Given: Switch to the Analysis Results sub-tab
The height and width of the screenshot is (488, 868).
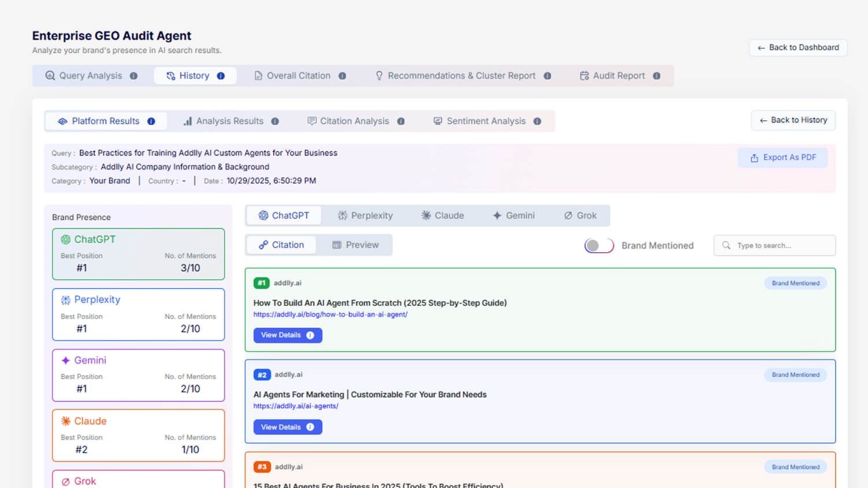Looking at the screenshot, I should pyautogui.click(x=231, y=121).
